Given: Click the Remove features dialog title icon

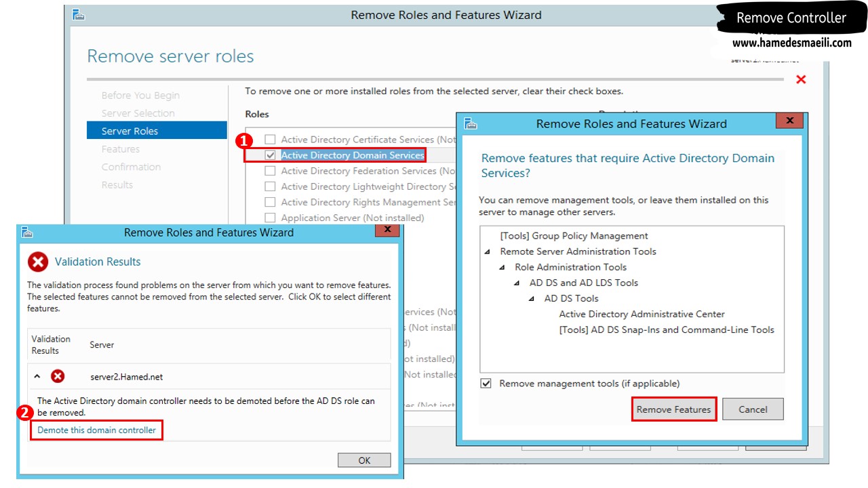Looking at the screenshot, I should click(x=471, y=123).
